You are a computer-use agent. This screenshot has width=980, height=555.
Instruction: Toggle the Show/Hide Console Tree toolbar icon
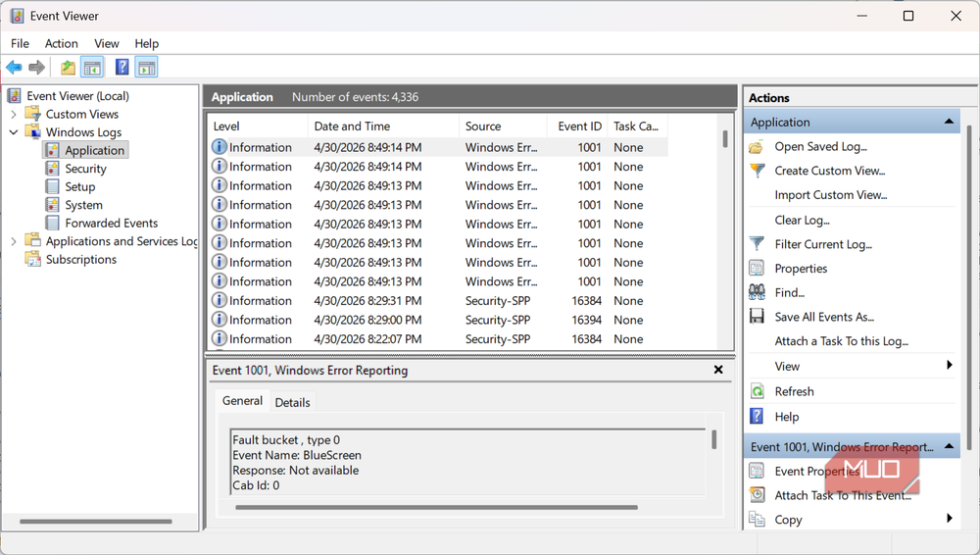[92, 67]
